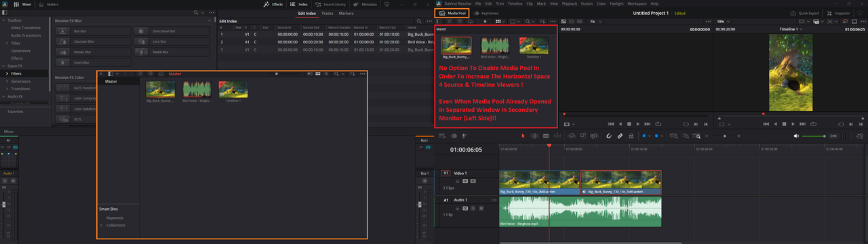Viewport: 868px width, 244px height.
Task: Mute the speaker volume icon
Action: (x=797, y=136)
